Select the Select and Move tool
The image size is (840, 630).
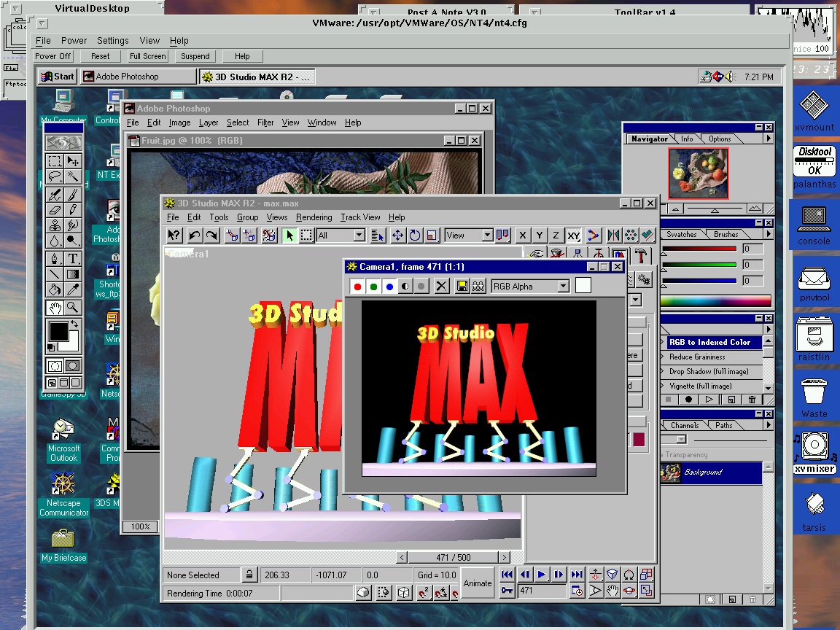(398, 235)
